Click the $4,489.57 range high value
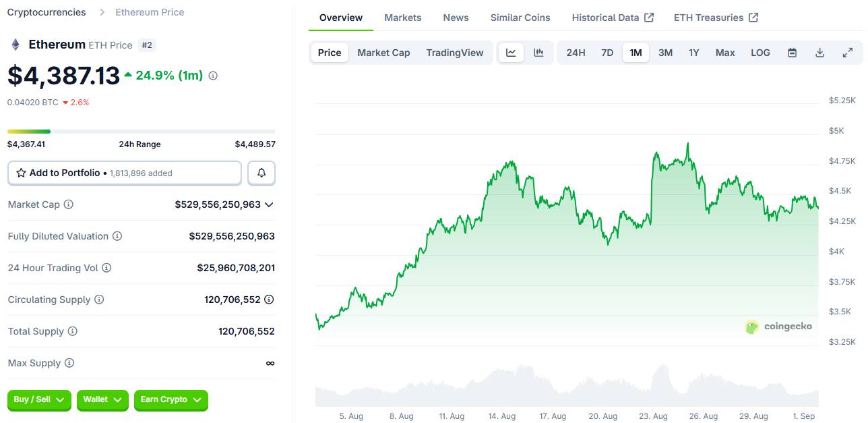This screenshot has height=423, width=868. [x=255, y=144]
